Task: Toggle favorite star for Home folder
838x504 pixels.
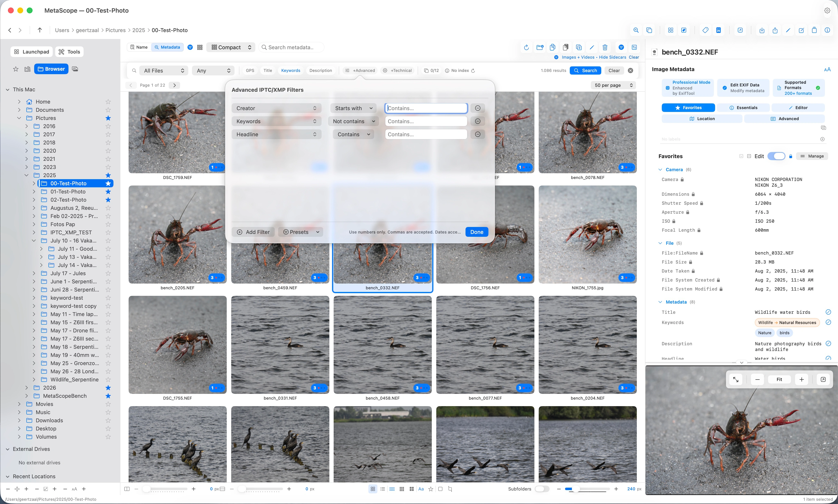Action: point(108,102)
